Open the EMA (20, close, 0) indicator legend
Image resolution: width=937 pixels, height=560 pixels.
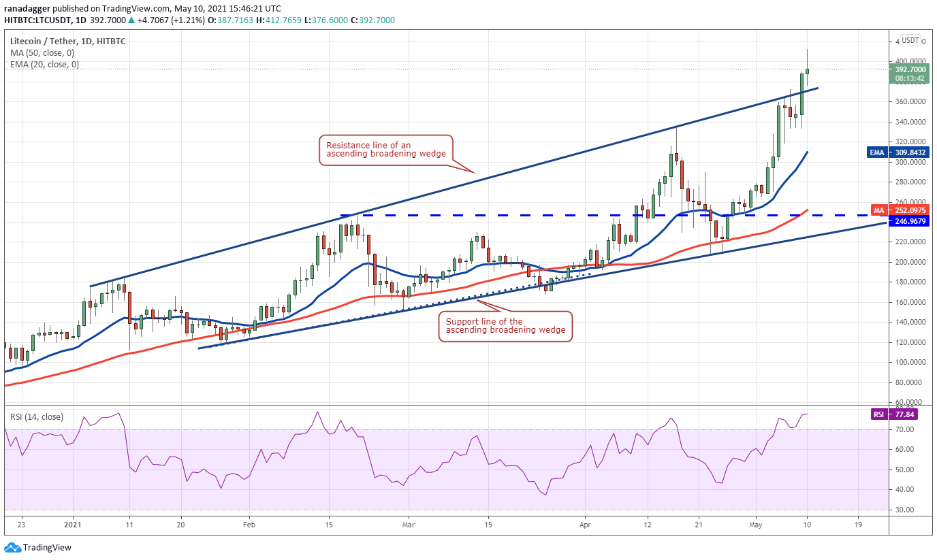[44, 65]
